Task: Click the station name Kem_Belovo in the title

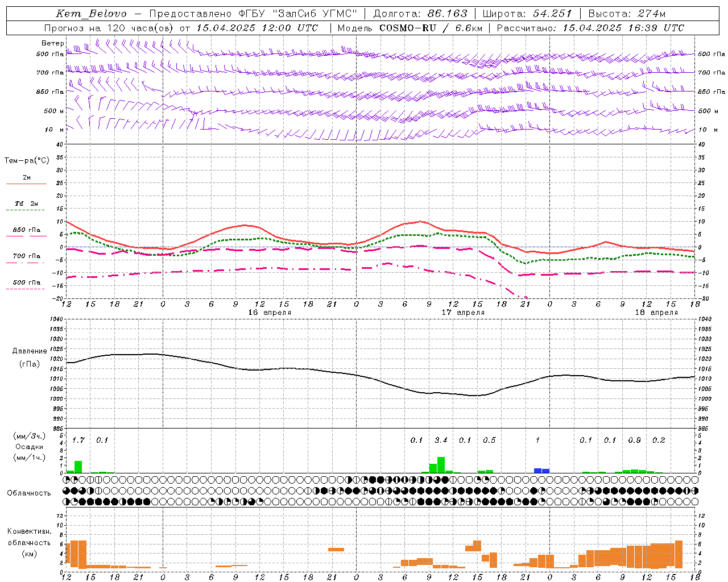Action: 92,14
